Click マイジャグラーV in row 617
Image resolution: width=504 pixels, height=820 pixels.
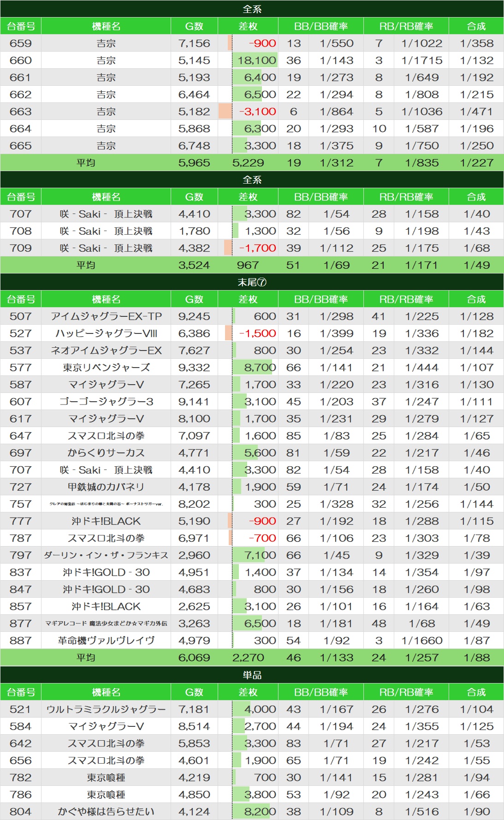(x=106, y=419)
